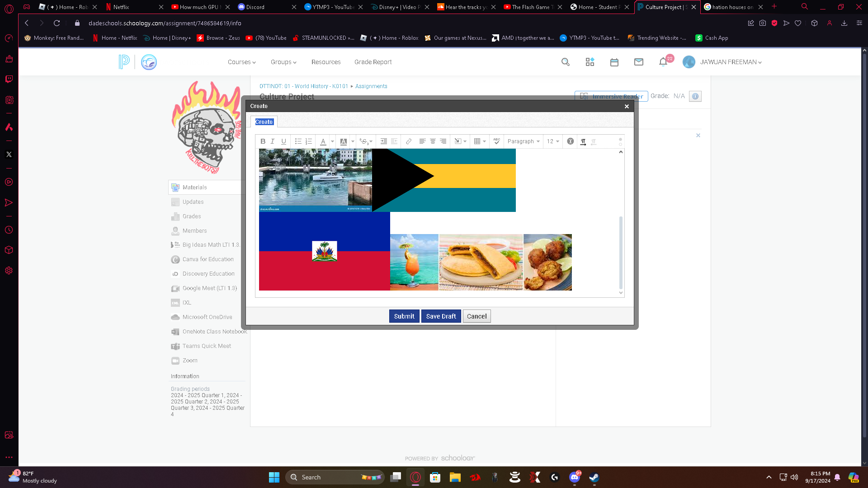Center align the editor content

point(433,141)
